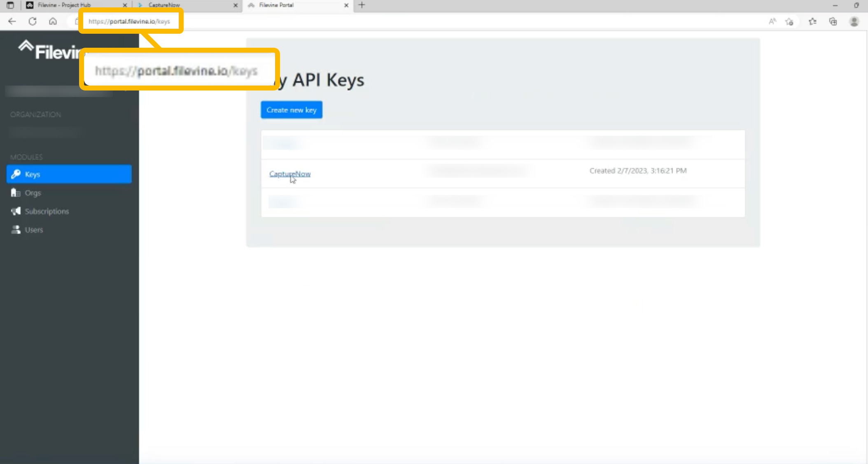Click the Create new key button
Viewport: 868px width, 464px height.
pos(291,109)
